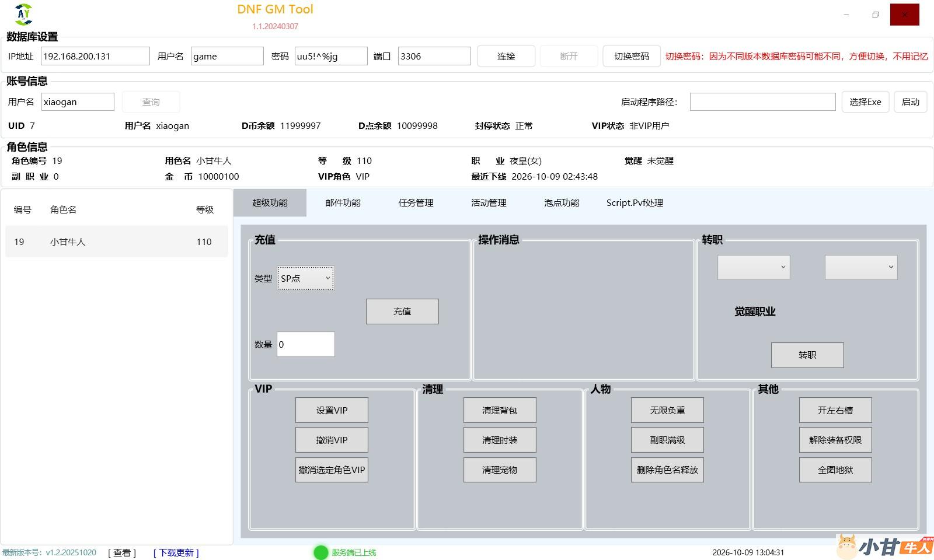The height and width of the screenshot is (560, 934).
Task: Click the 充值 recharge button
Action: click(x=402, y=311)
